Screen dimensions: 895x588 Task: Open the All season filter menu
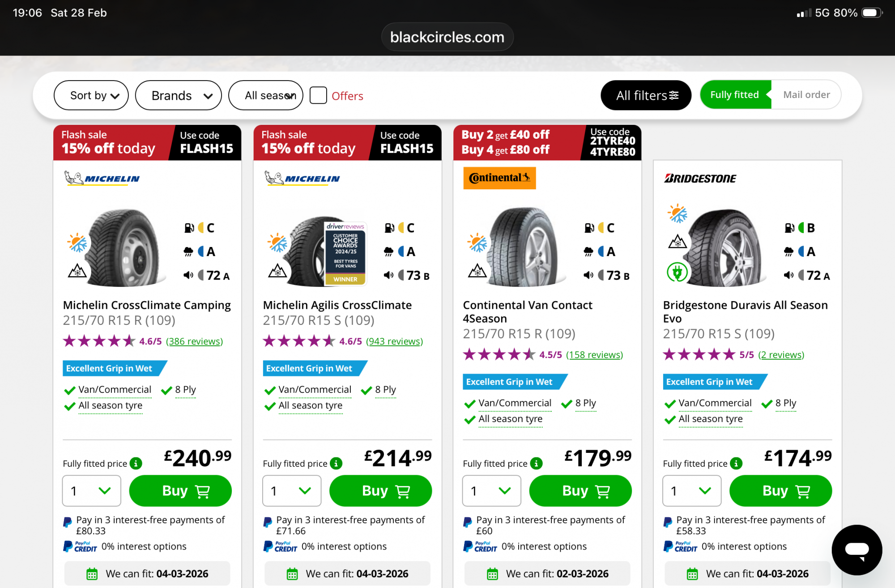(266, 95)
